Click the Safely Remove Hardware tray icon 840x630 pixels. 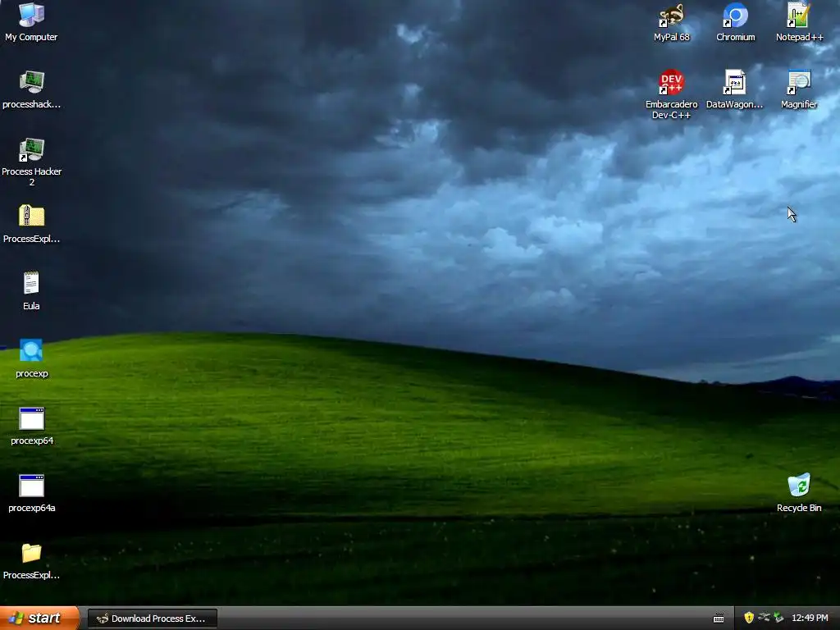click(764, 619)
